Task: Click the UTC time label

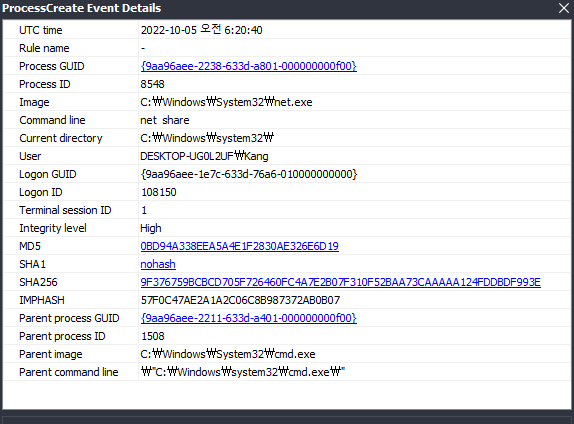Action: click(41, 30)
